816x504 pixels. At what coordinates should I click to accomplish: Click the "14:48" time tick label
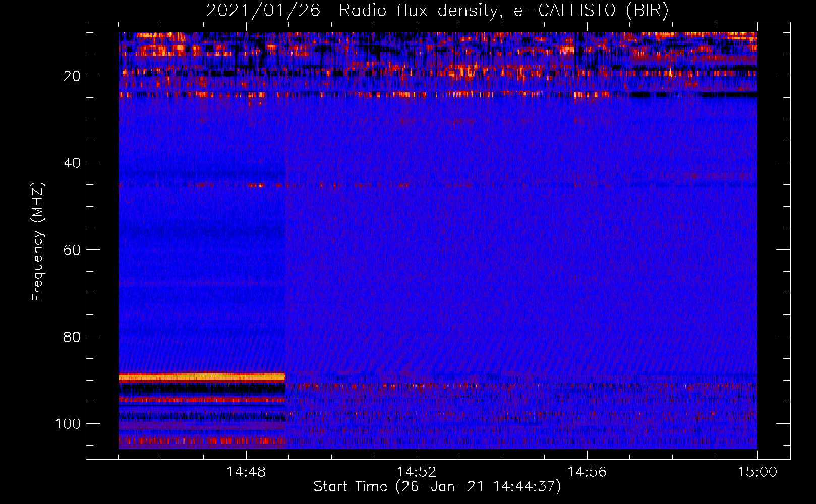(x=246, y=472)
